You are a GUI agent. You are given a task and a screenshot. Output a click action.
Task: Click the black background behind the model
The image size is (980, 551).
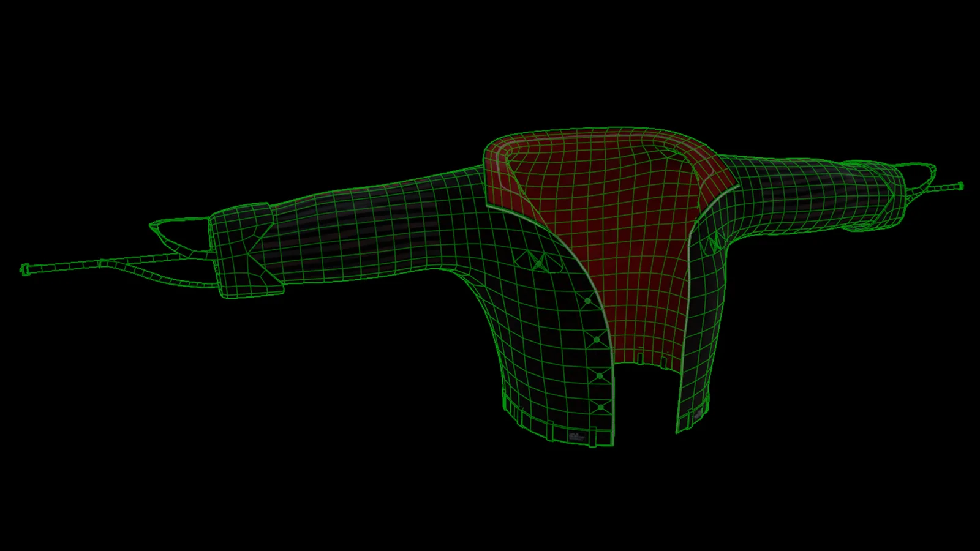pos(184,459)
